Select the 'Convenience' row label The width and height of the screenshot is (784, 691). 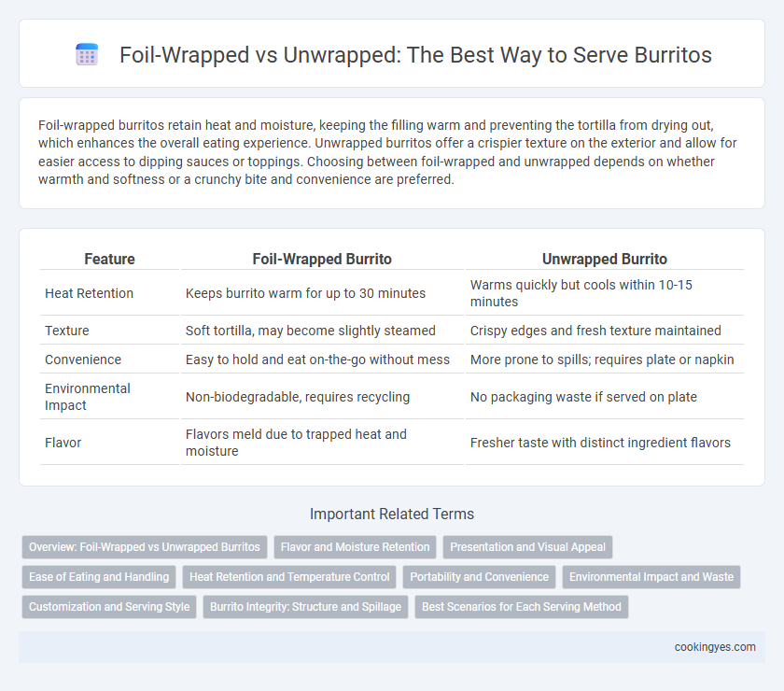[x=83, y=360]
